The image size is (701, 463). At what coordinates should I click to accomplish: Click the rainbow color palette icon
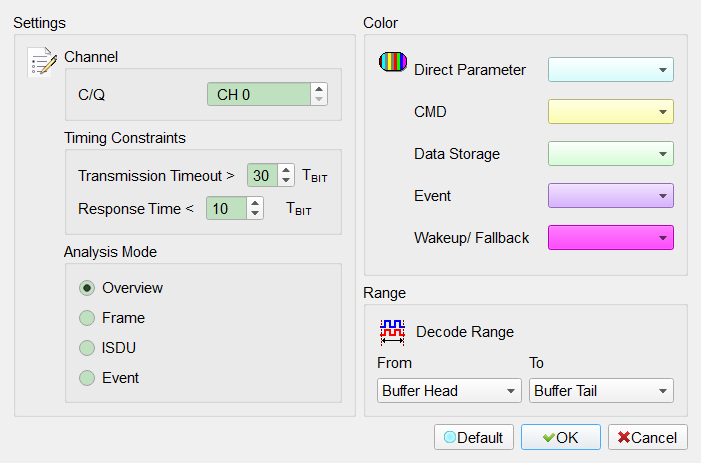tap(393, 62)
